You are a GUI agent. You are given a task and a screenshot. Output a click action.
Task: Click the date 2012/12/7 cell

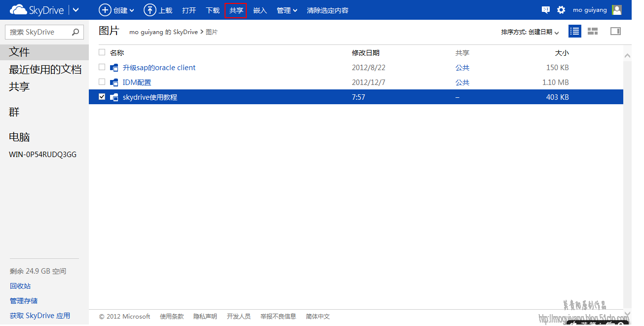[x=369, y=82]
